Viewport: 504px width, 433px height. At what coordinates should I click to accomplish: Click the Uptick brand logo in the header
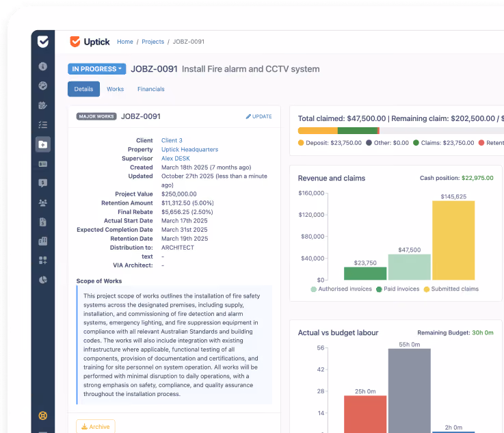coord(90,42)
